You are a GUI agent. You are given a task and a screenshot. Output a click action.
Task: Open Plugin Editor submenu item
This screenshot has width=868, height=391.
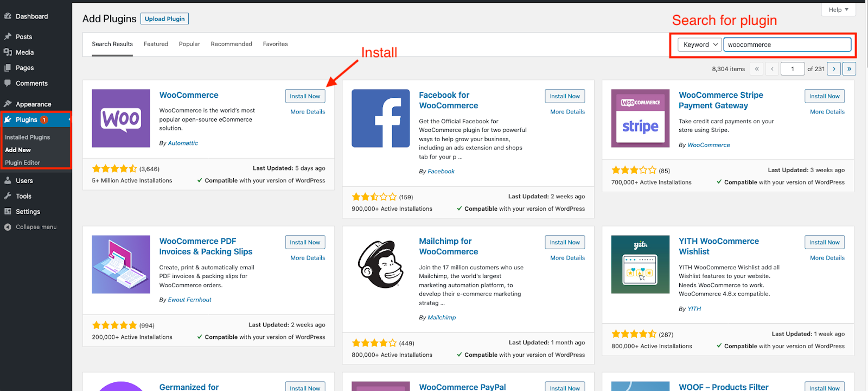(x=23, y=163)
